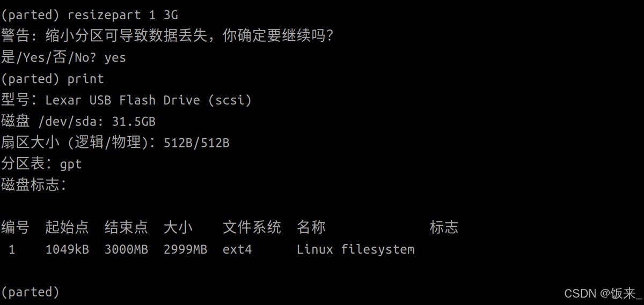Click the 标志 column header

coord(444,227)
